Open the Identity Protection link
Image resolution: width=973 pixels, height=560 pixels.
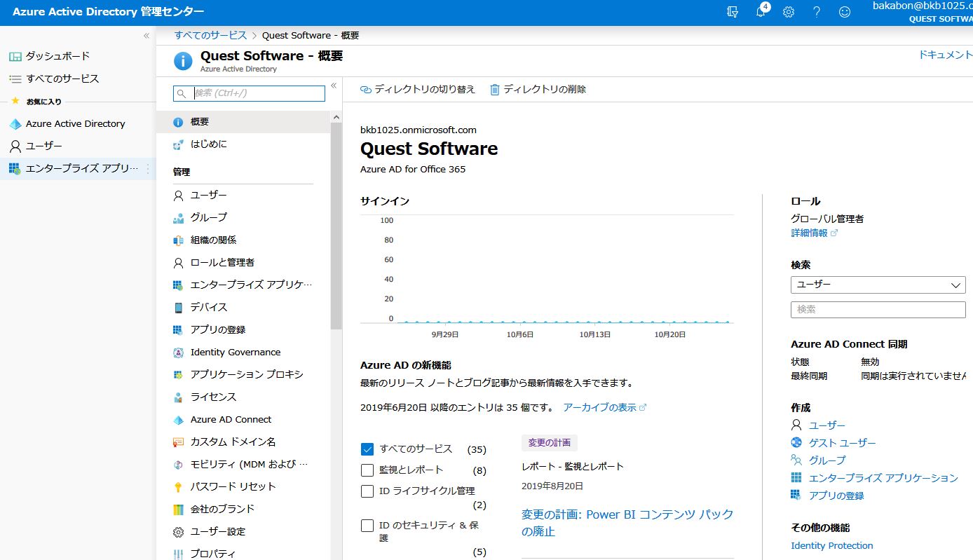[x=832, y=546]
